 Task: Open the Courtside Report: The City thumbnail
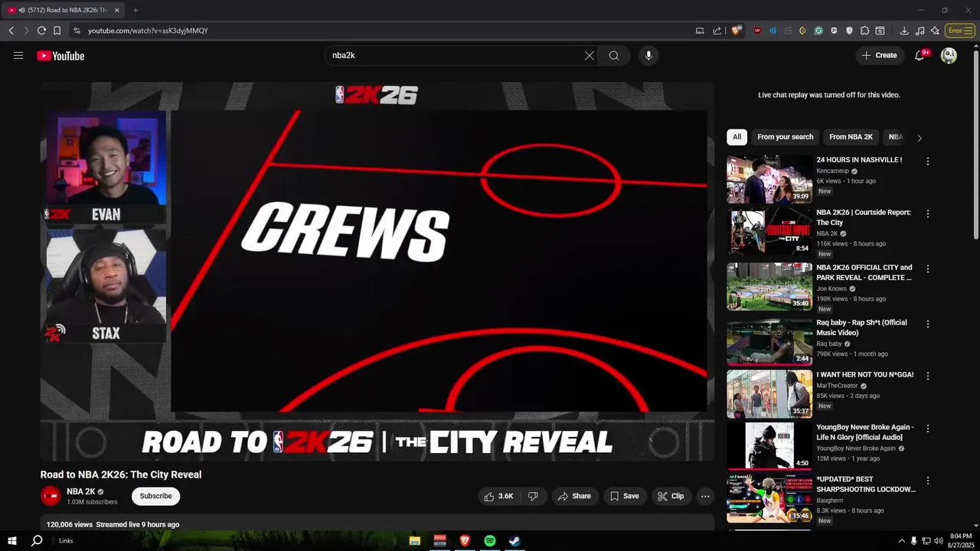[769, 231]
